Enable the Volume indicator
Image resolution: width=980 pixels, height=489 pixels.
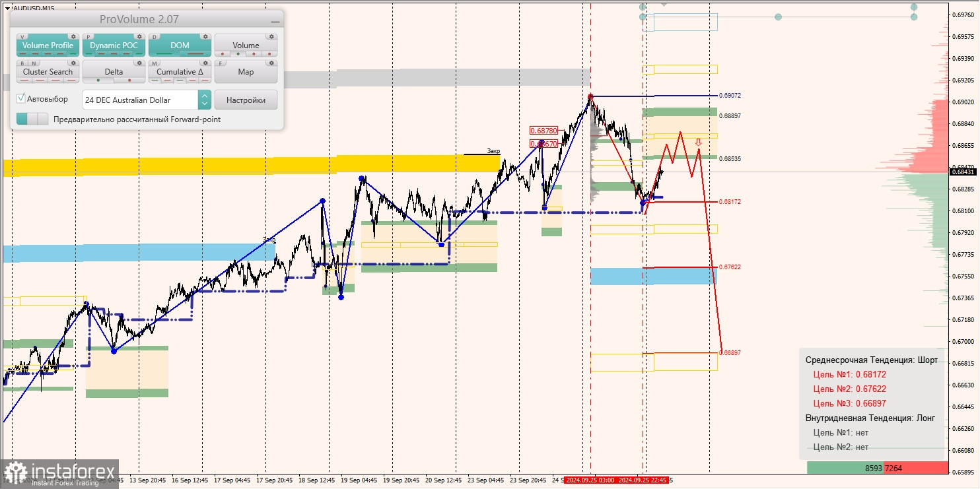click(246, 46)
